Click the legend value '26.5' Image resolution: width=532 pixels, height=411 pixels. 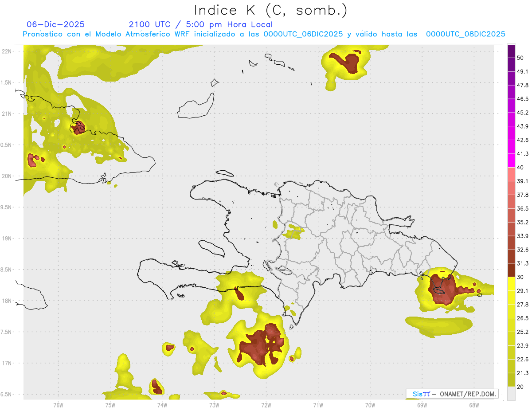(x=523, y=318)
